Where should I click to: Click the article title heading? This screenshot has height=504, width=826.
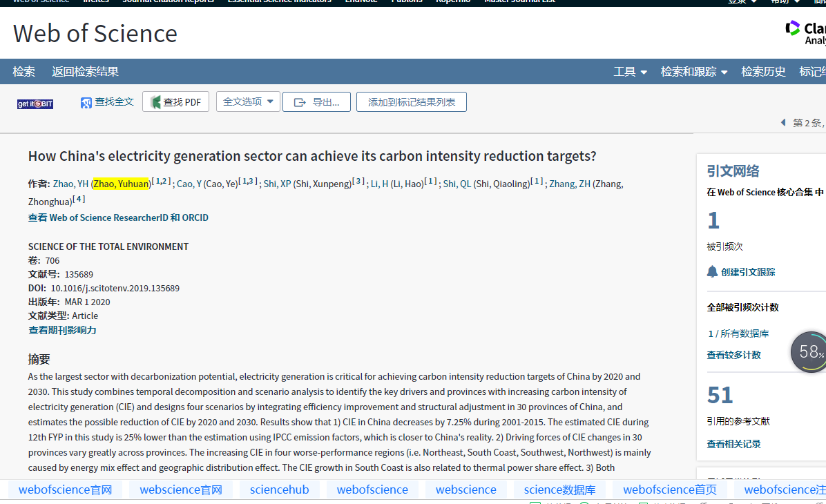coord(312,157)
